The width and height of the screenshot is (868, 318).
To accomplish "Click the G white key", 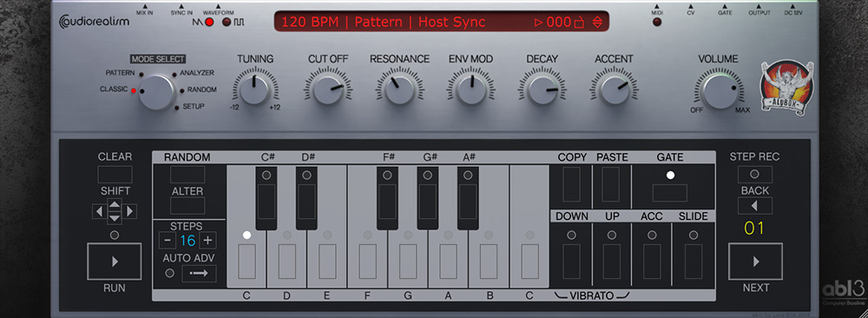I will pos(408,261).
